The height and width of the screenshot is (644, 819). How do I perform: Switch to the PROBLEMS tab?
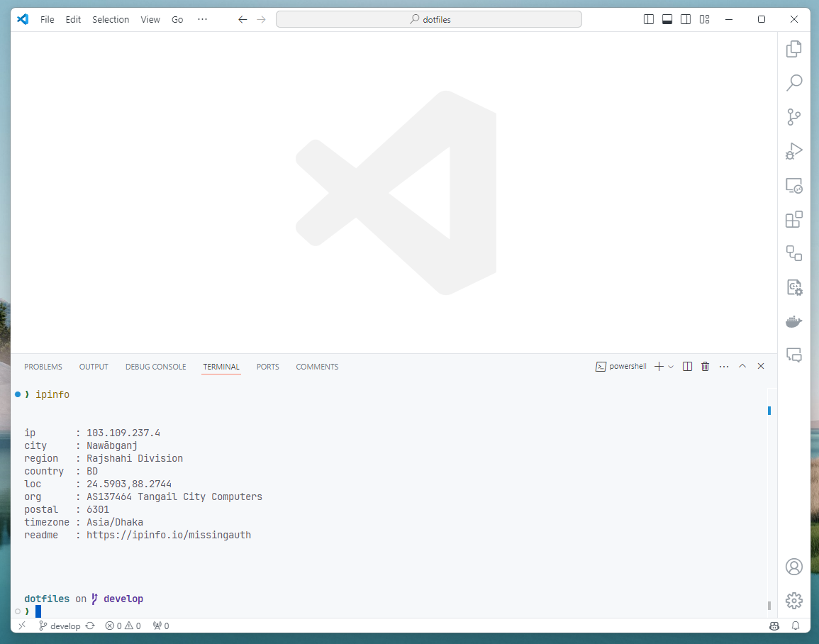43,367
